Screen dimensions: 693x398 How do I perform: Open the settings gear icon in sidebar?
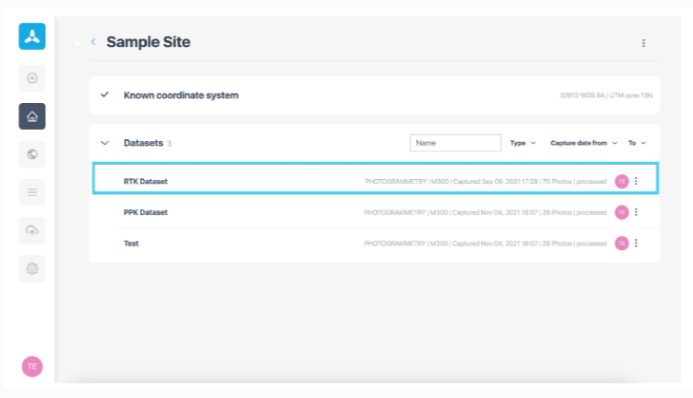[32, 268]
